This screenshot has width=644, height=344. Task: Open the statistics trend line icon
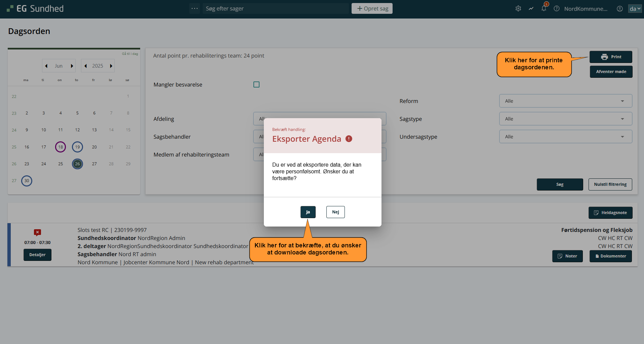point(531,9)
